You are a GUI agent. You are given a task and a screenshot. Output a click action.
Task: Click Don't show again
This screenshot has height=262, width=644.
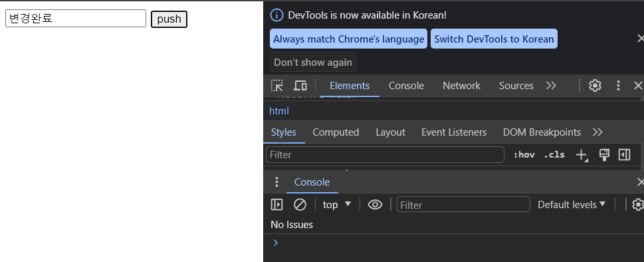tap(313, 63)
